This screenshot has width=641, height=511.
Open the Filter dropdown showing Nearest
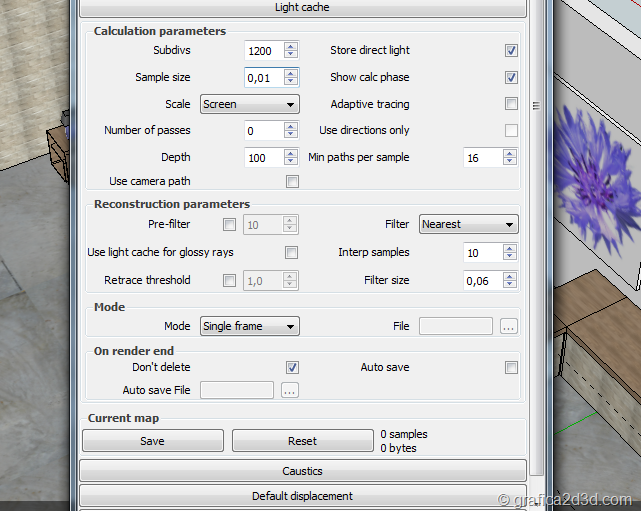tap(468, 224)
